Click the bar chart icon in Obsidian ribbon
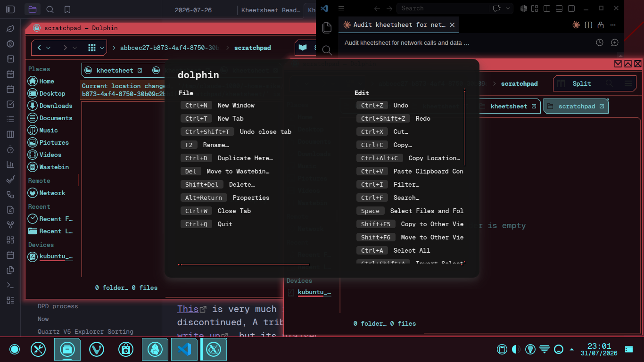The width and height of the screenshot is (644, 362). point(10,165)
